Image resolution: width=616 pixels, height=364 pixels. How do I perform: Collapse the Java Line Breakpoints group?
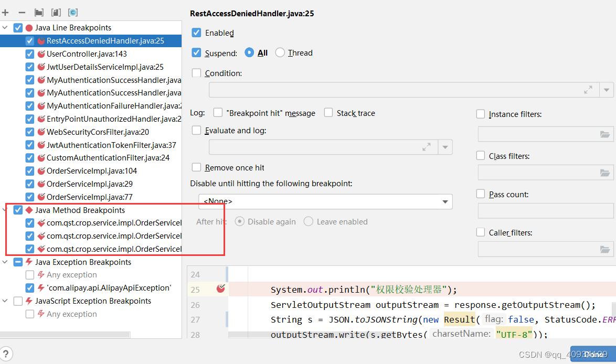pyautogui.click(x=5, y=27)
